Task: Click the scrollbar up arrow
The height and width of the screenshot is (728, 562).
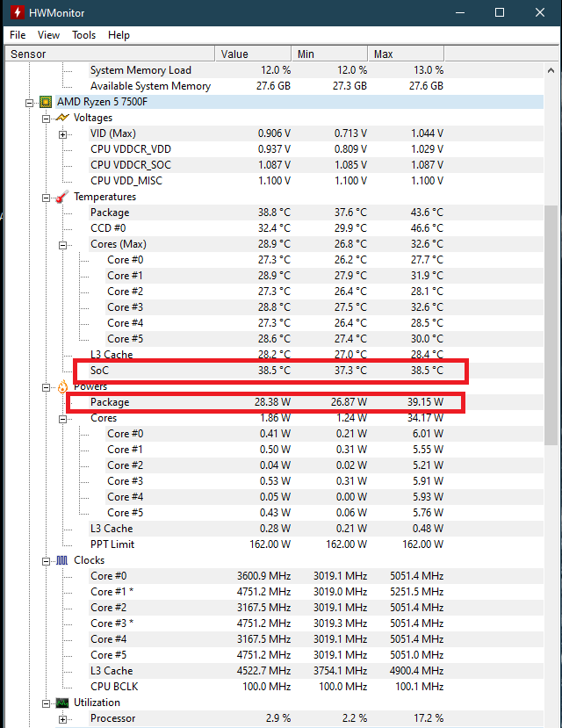Action: 551,70
